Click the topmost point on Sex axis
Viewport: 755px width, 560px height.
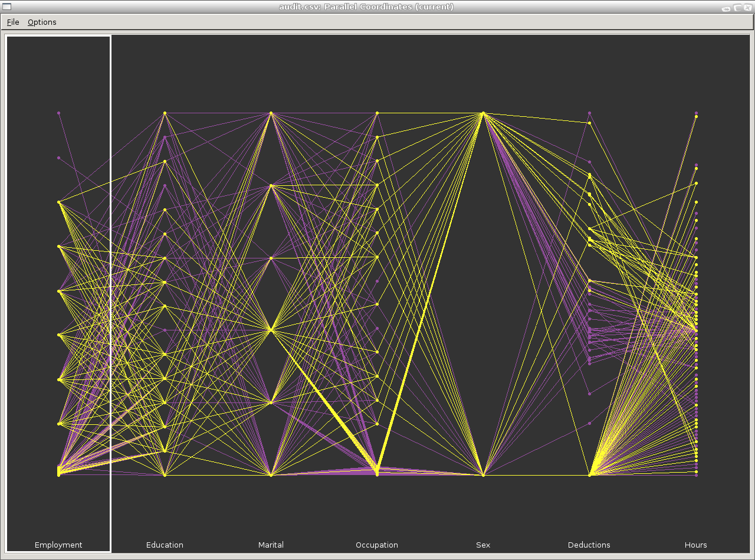483,113
